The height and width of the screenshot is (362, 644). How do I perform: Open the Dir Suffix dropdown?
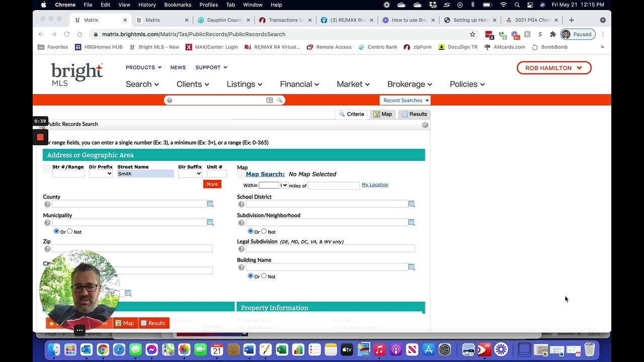point(190,173)
